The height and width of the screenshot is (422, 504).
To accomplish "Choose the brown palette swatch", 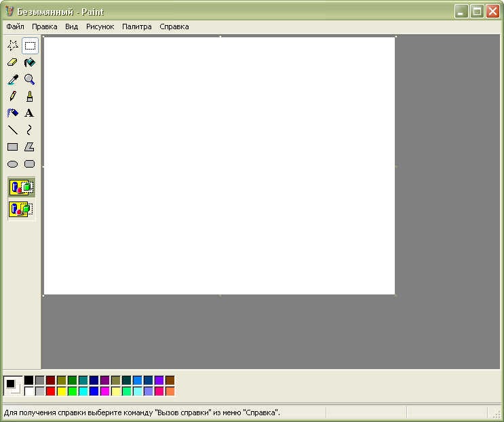I will (170, 380).
